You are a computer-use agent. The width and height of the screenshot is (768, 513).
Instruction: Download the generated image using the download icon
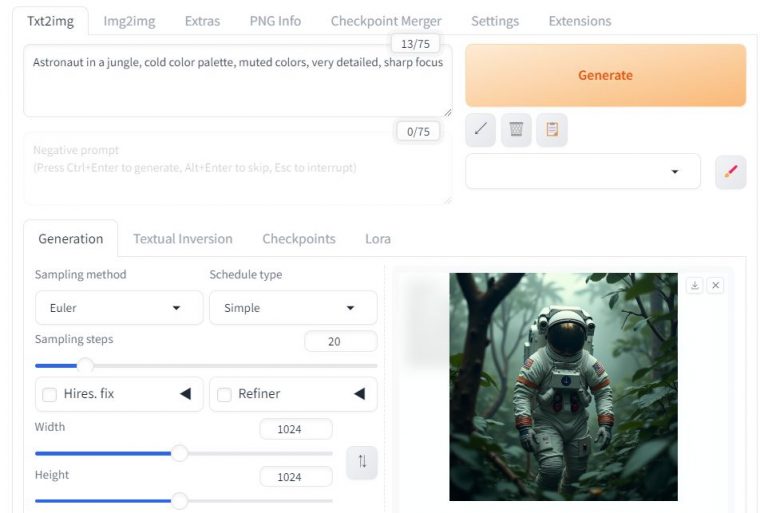pos(695,285)
